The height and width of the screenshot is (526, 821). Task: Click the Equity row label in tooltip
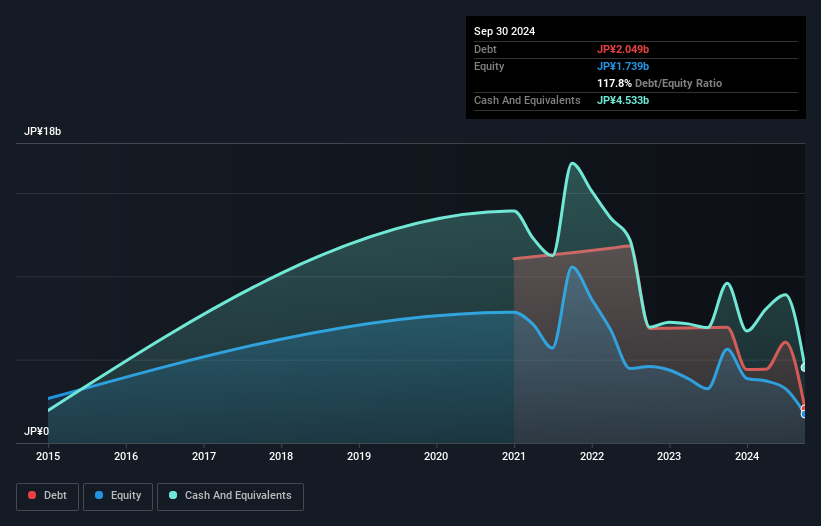click(489, 66)
